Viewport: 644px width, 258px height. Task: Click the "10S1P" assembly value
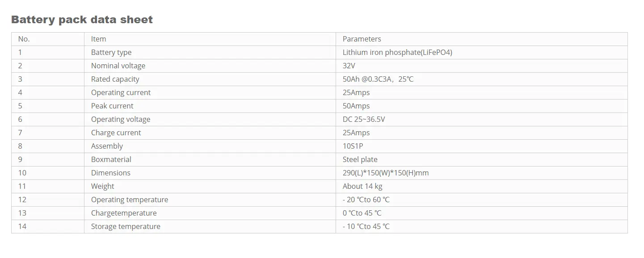(354, 146)
